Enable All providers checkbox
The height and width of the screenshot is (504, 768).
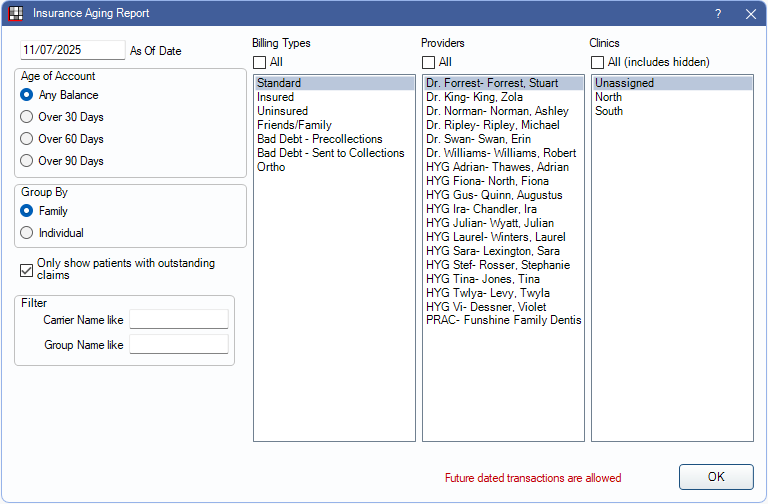tap(428, 62)
